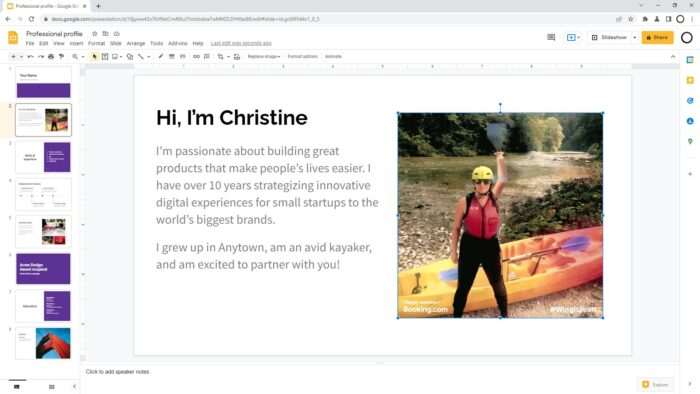Click the Explore button
700x394 pixels.
pos(655,385)
